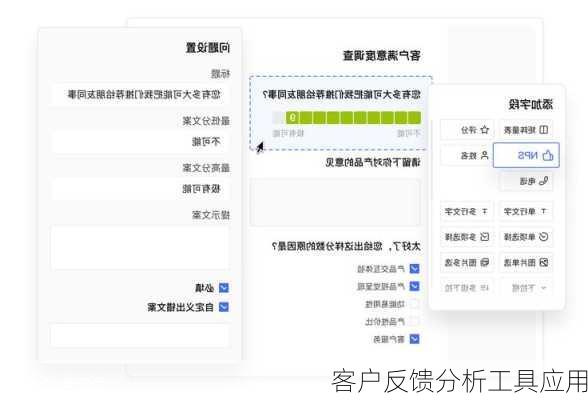The width and height of the screenshot is (588, 400).
Task: Check the 产品性价比 option
Action: tap(414, 321)
